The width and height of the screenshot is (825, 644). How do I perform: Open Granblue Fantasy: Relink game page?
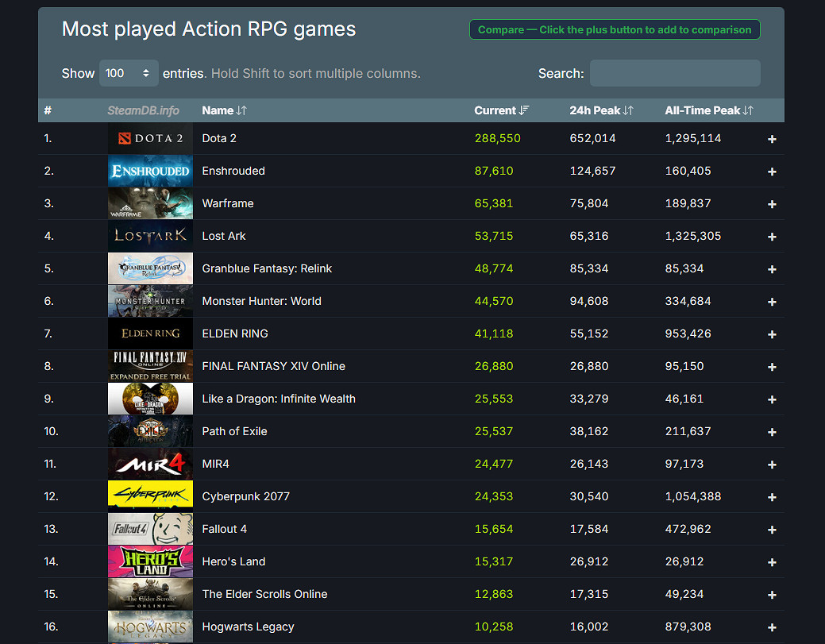pos(267,268)
